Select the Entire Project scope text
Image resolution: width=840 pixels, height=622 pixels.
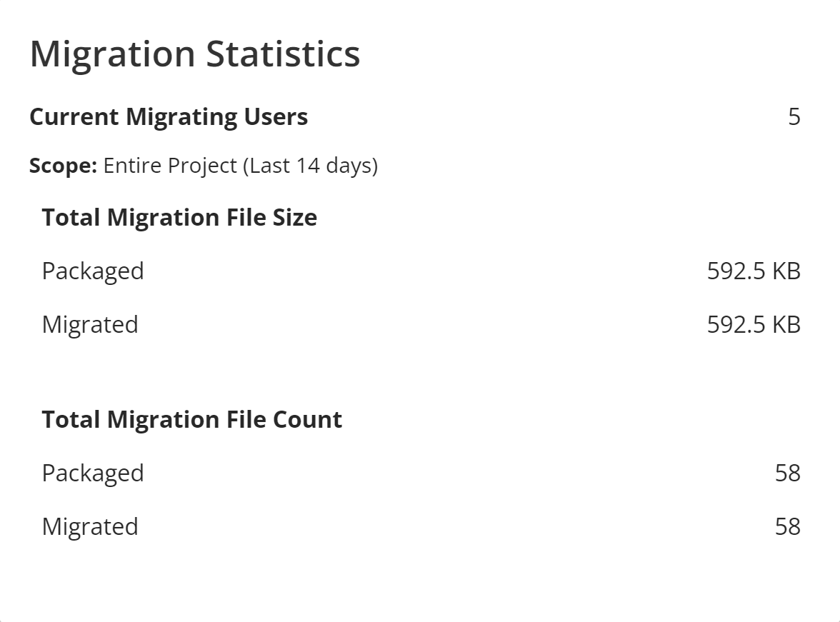coord(170,166)
